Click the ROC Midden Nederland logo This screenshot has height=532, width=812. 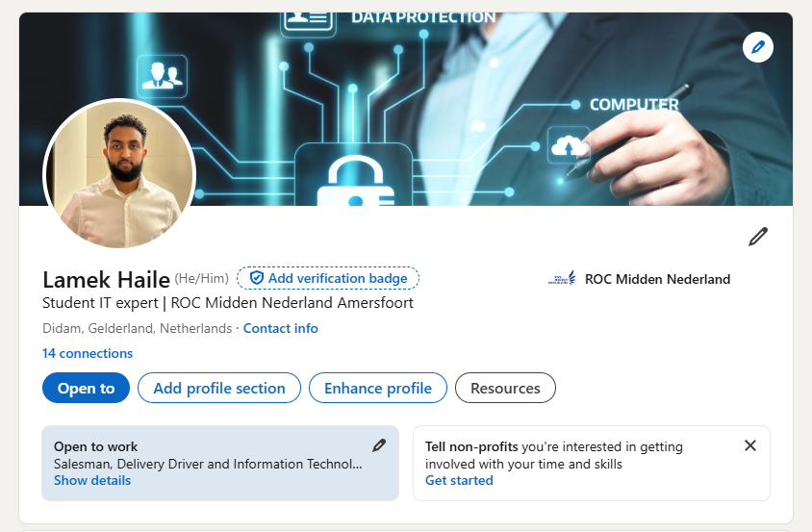point(562,279)
